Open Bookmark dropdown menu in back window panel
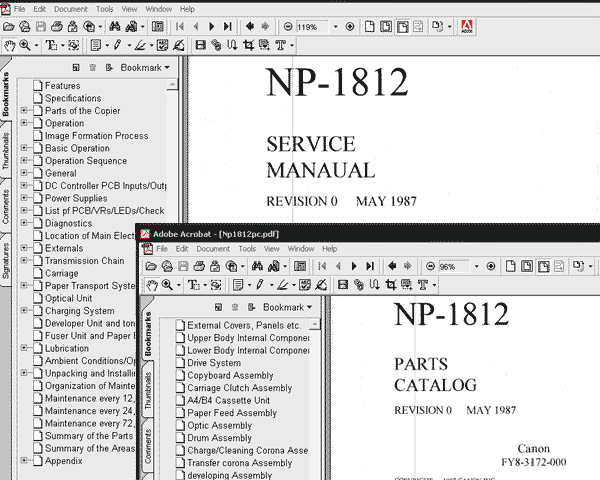The width and height of the screenshot is (600, 480). tap(145, 68)
